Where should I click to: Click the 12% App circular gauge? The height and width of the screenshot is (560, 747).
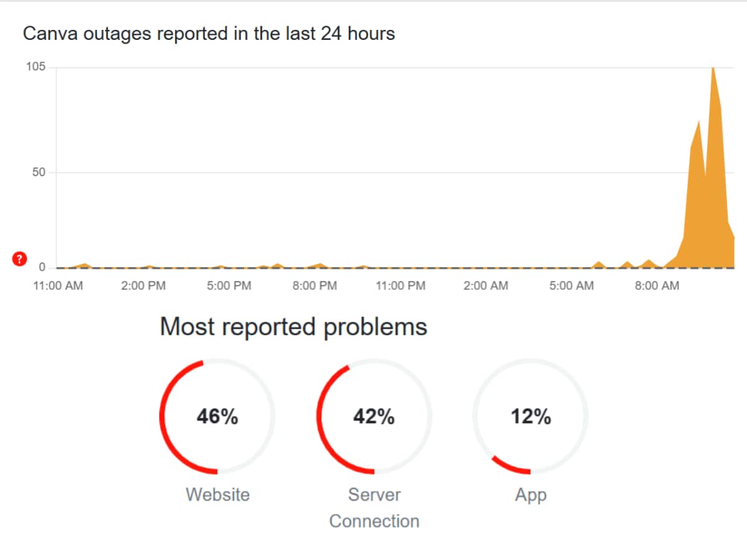coord(530,416)
